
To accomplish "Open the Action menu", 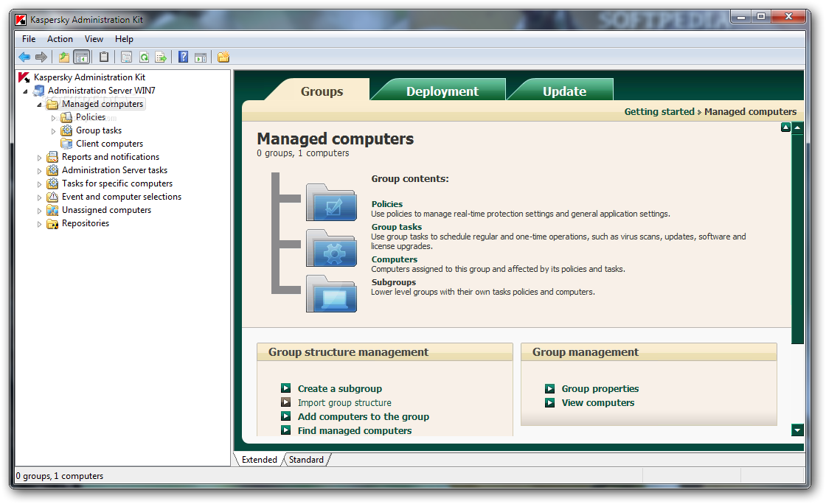I will tap(60, 39).
